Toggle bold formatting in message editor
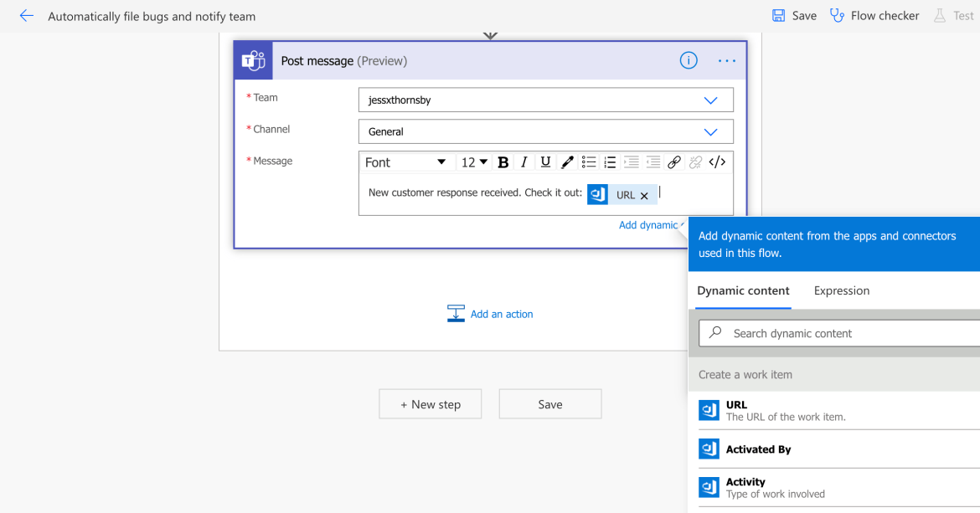This screenshot has width=980, height=513. click(x=503, y=162)
